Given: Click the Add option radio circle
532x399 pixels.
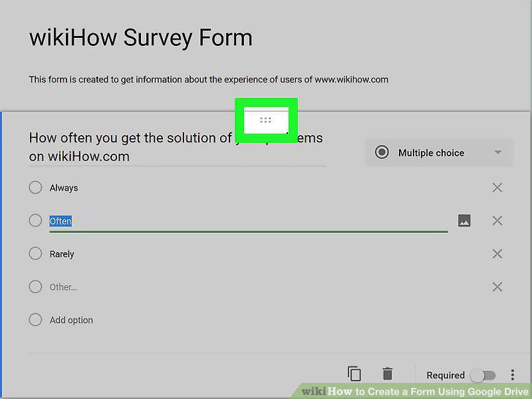Looking at the screenshot, I should 35,319.
